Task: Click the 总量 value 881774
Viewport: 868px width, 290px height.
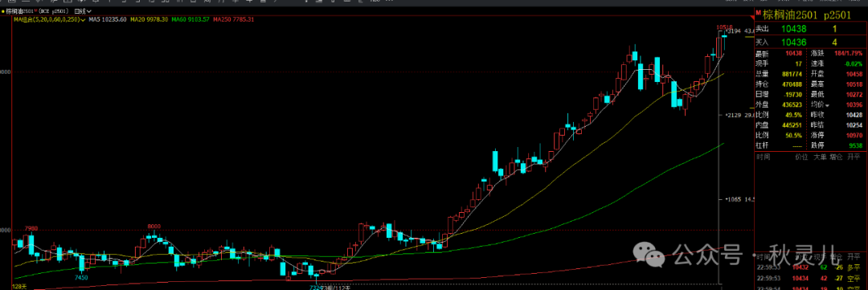Action: click(792, 74)
